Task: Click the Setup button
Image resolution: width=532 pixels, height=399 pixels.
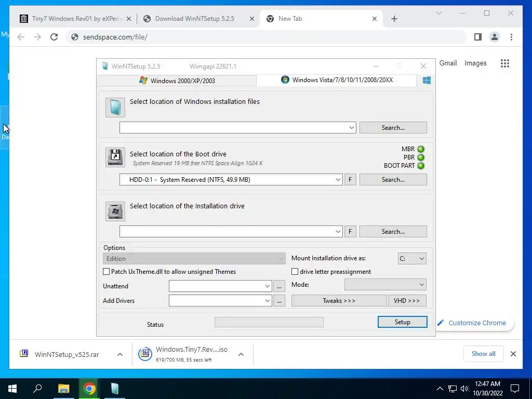Action: click(403, 322)
